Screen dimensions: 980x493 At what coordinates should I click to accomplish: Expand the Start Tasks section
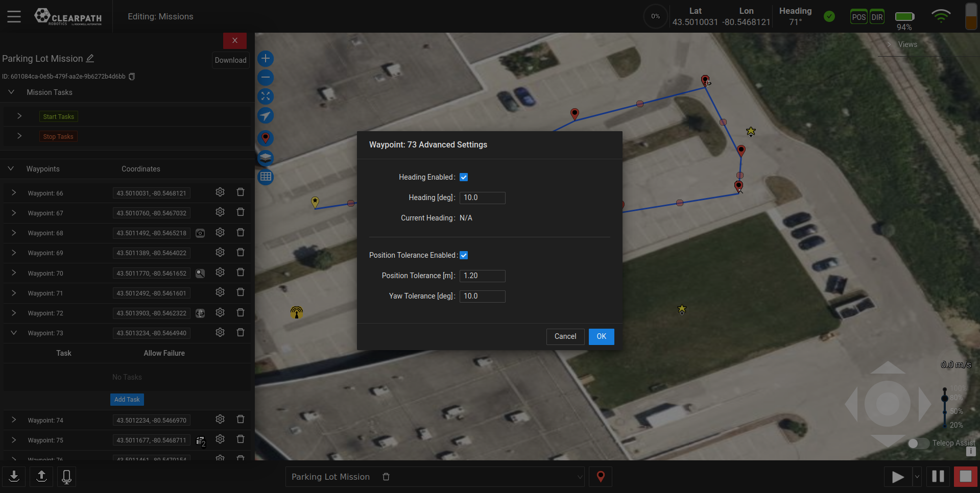[19, 116]
